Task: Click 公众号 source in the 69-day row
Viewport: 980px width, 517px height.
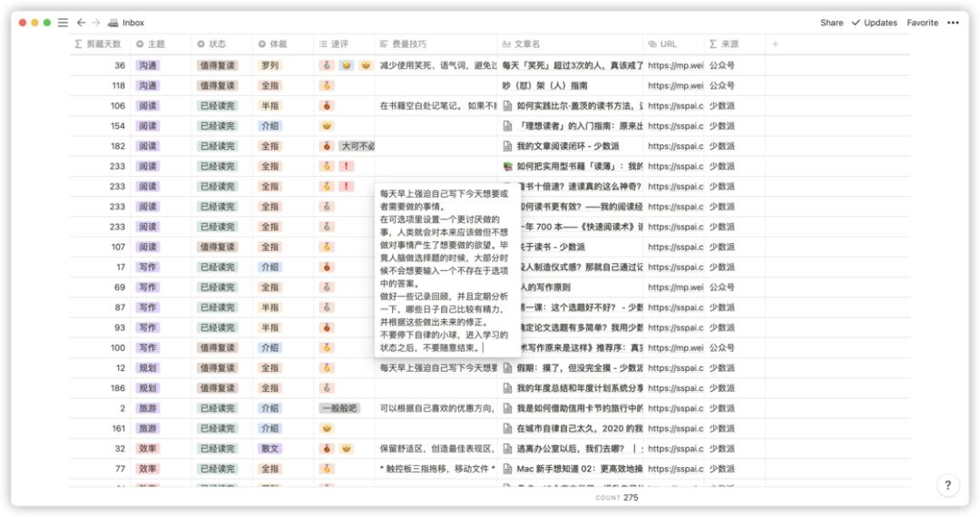Action: [721, 288]
